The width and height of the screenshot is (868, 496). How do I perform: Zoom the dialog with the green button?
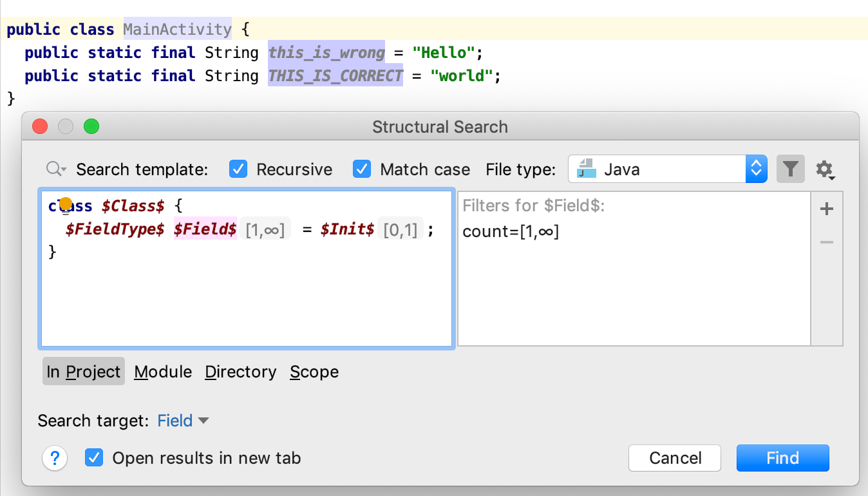pos(91,126)
